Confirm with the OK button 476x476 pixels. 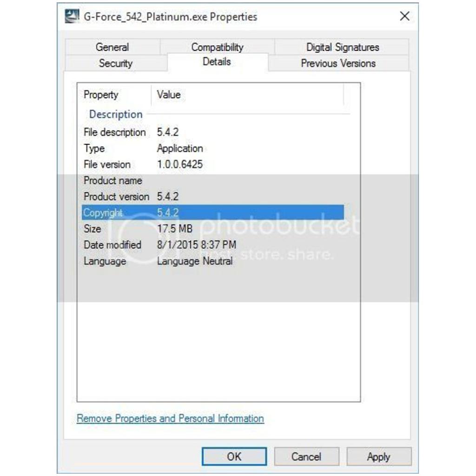[x=234, y=456]
